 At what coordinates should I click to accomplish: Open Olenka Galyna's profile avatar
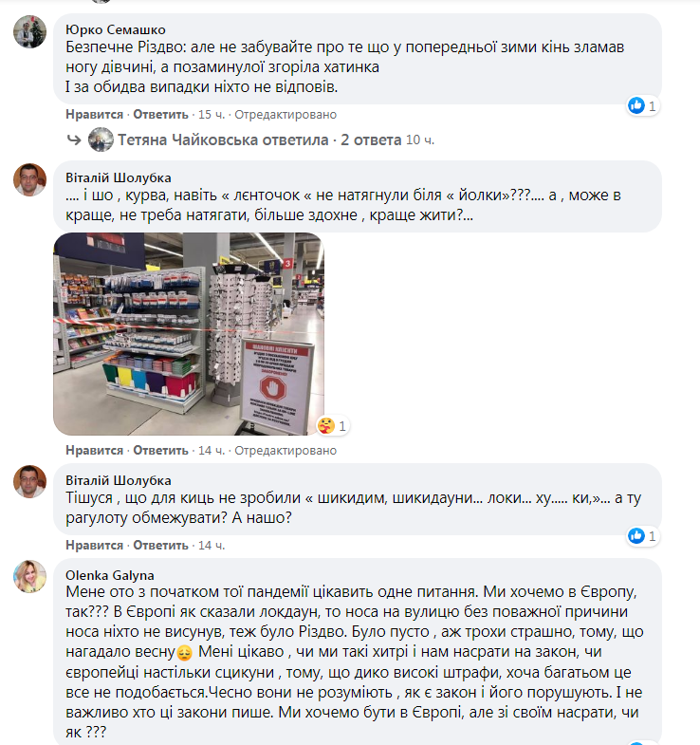point(30,576)
